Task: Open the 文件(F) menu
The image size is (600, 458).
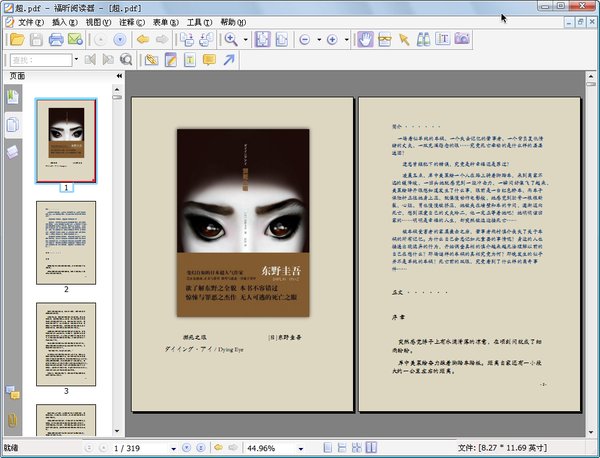Action: (30, 21)
